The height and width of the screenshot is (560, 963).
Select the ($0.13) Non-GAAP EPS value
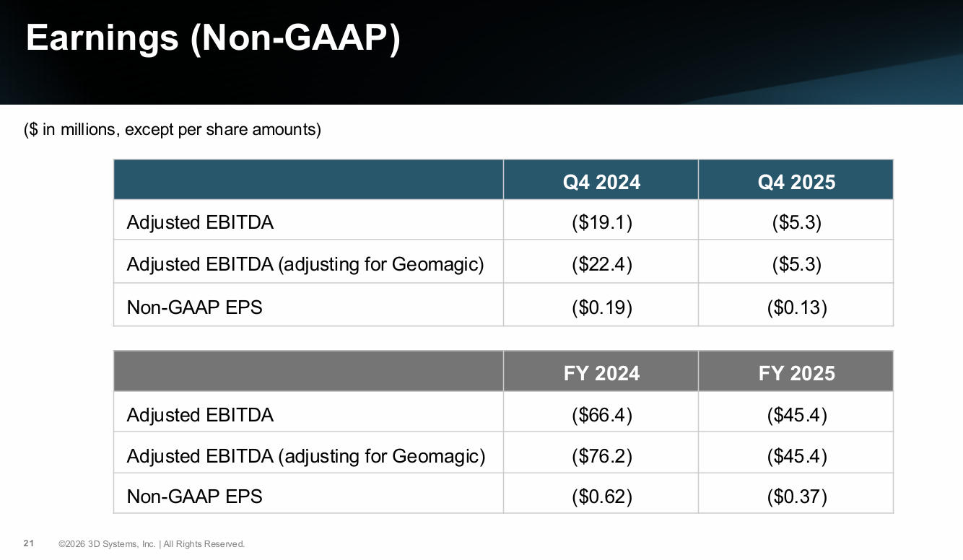pos(796,307)
